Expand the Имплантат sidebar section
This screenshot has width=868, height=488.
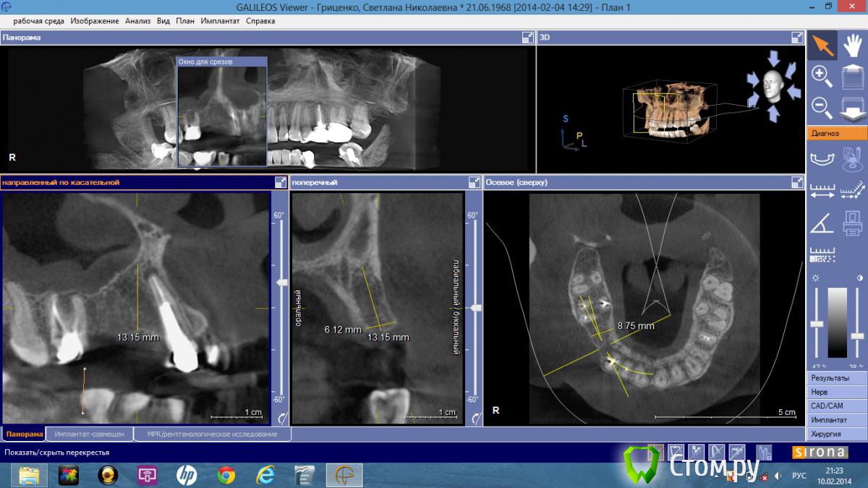pos(836,420)
